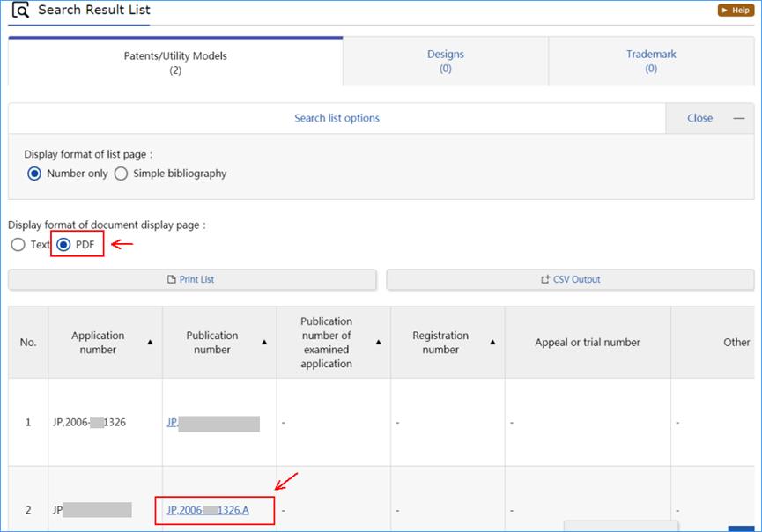Viewport: 762px width, 532px height.
Task: Select Number only list format
Action: [x=35, y=174]
